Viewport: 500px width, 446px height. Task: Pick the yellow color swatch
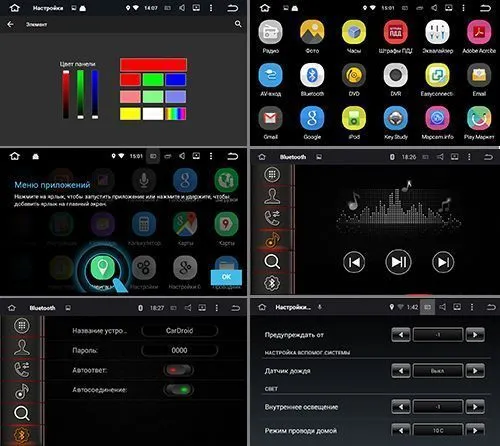click(130, 114)
